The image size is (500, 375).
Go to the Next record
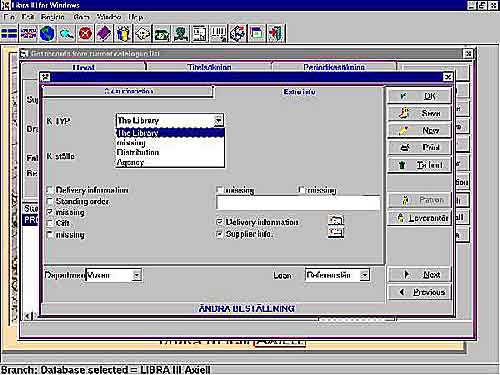click(420, 275)
